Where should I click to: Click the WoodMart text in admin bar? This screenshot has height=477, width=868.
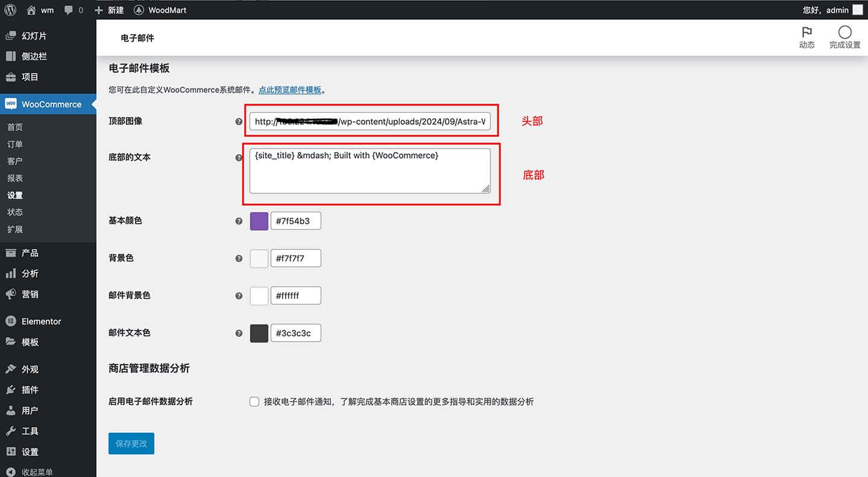point(168,10)
